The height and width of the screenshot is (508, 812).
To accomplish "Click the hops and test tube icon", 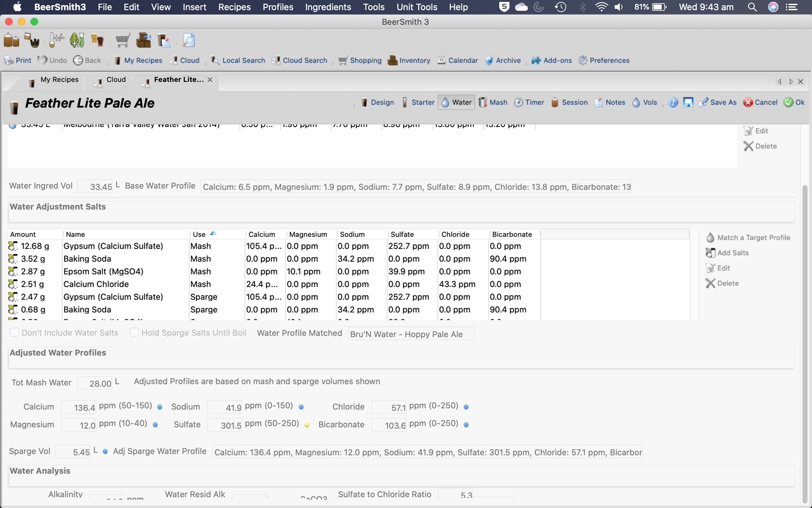I will tap(77, 40).
